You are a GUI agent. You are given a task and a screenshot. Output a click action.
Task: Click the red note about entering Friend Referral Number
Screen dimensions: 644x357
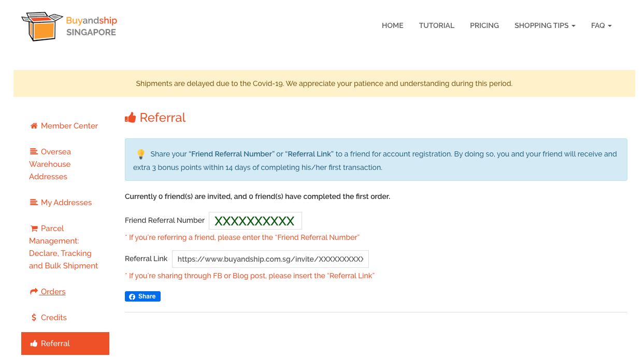point(242,237)
